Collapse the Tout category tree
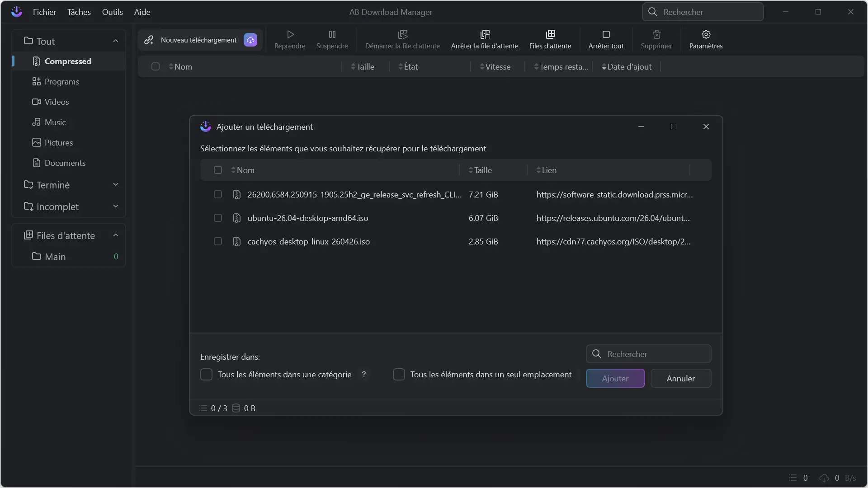This screenshot has width=868, height=488. 116,41
